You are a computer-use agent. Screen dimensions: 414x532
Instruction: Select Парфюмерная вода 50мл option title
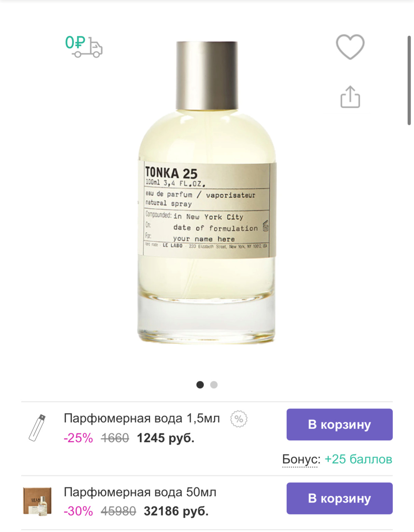[140, 493]
